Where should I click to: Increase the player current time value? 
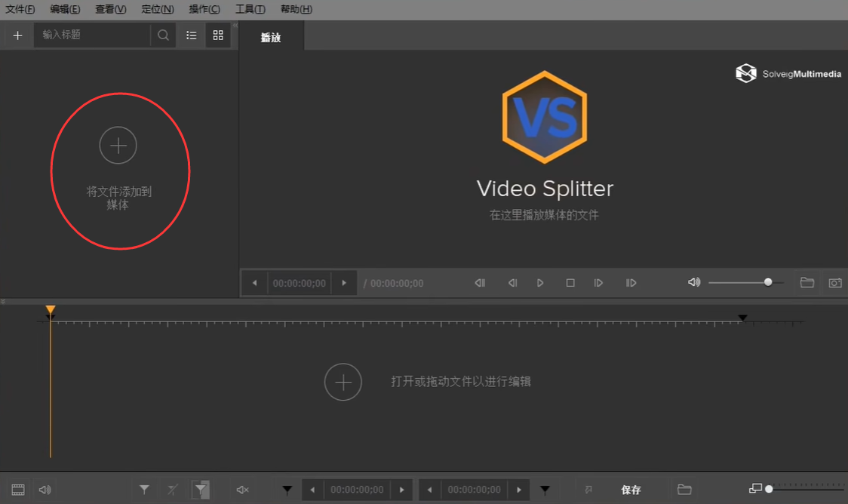pyautogui.click(x=344, y=283)
